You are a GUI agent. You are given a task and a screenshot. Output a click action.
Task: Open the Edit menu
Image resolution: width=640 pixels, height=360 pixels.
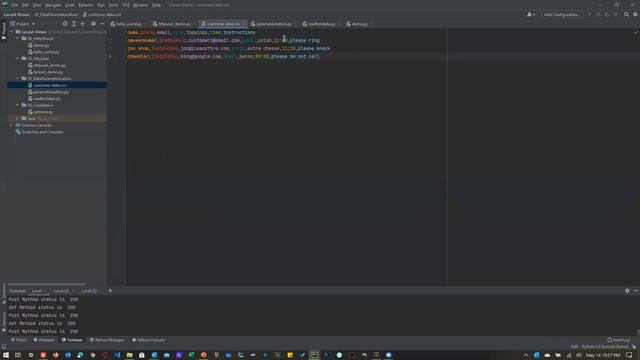(x=25, y=5)
